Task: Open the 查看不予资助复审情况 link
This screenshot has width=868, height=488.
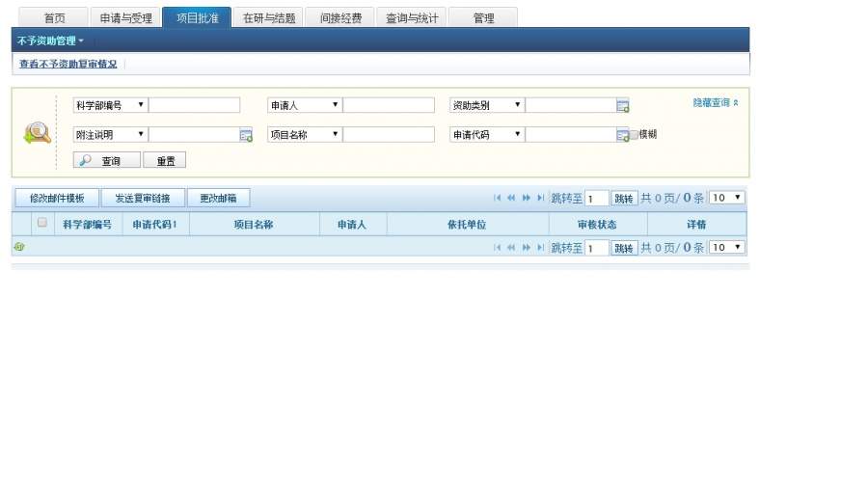Action: [x=68, y=65]
